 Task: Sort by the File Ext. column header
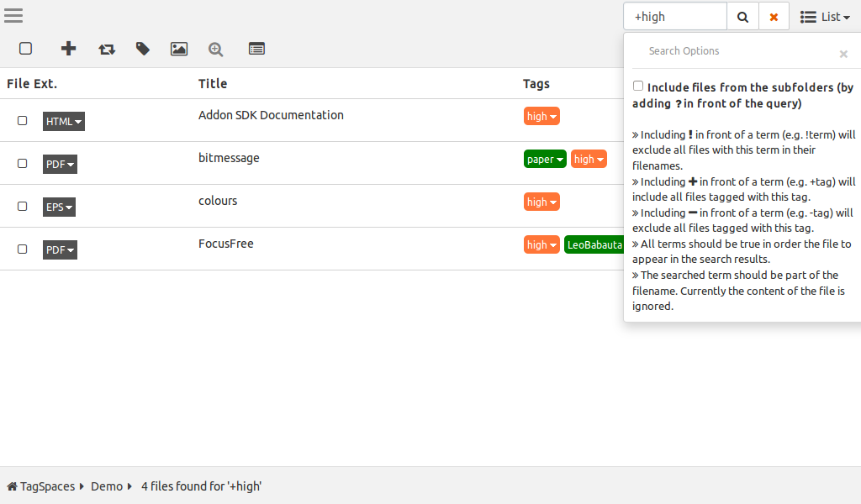click(x=32, y=83)
